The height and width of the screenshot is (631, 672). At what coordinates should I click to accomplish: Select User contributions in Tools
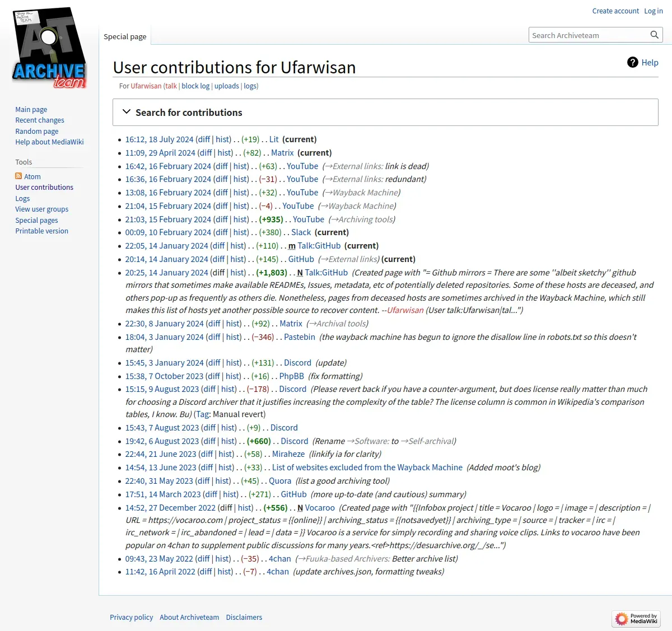click(44, 187)
